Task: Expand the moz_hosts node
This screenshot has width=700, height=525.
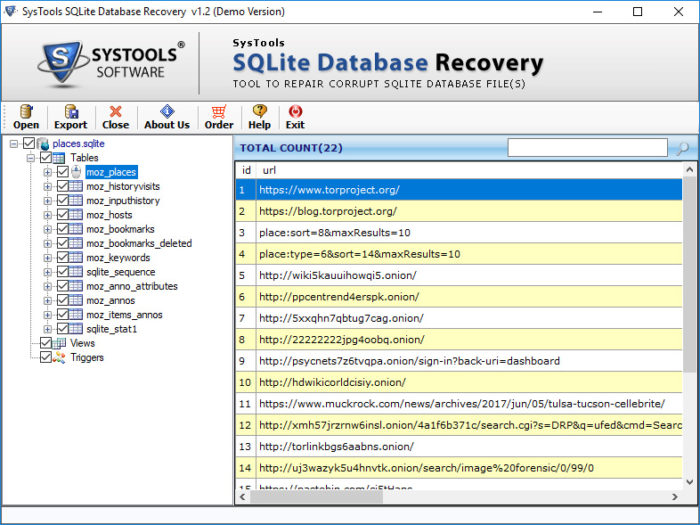Action: pyautogui.click(x=47, y=215)
